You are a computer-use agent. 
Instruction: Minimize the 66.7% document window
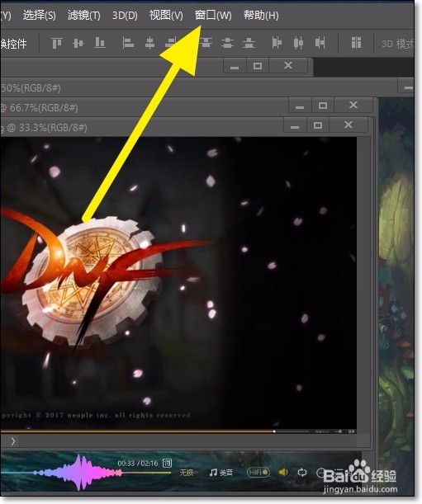pos(300,105)
